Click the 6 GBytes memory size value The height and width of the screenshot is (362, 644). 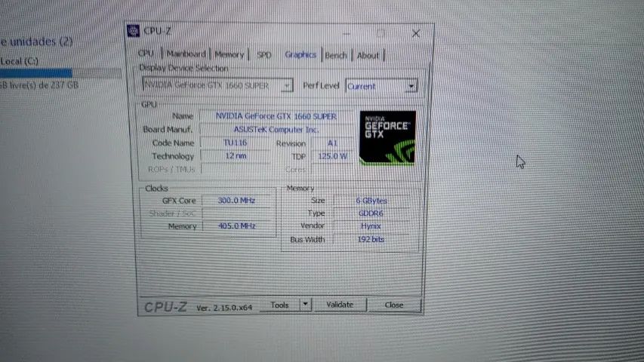coord(371,201)
